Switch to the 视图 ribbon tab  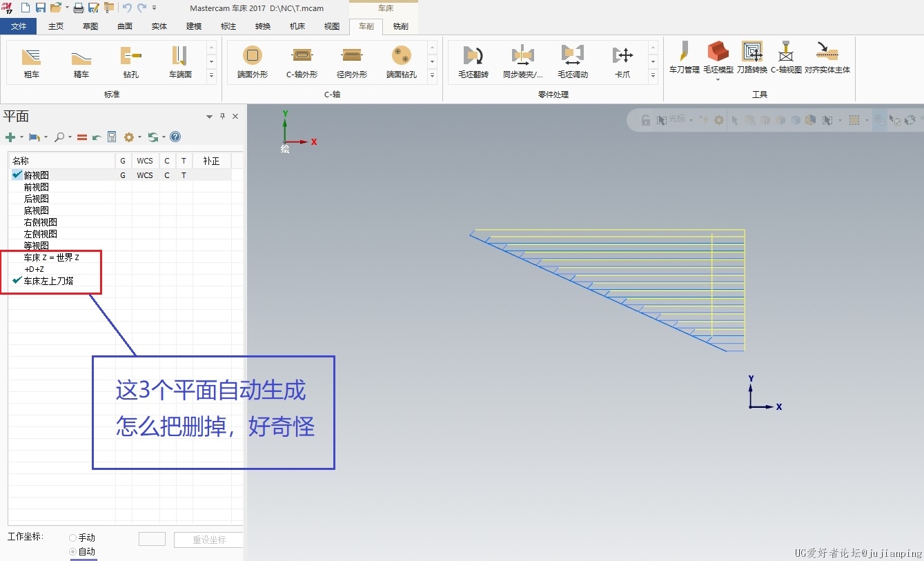point(332,27)
